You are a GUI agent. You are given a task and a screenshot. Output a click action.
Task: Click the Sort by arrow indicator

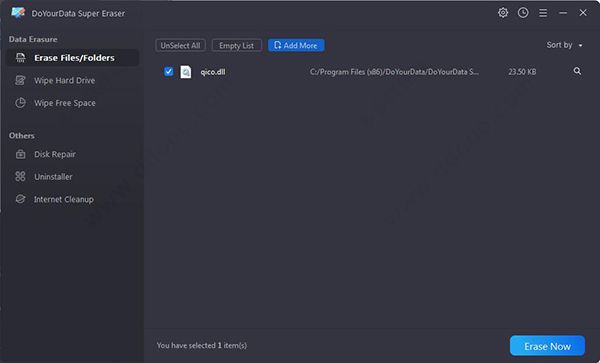pyautogui.click(x=580, y=46)
